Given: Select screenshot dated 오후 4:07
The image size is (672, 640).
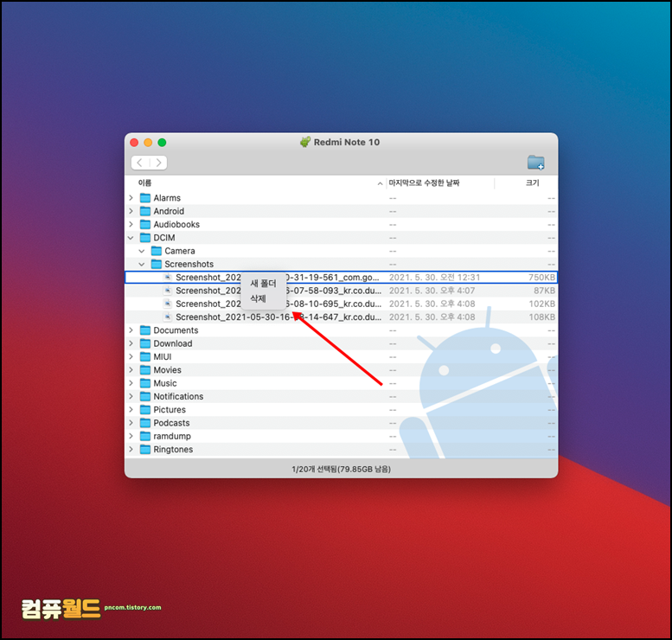Looking at the screenshot, I should pyautogui.click(x=341, y=291).
